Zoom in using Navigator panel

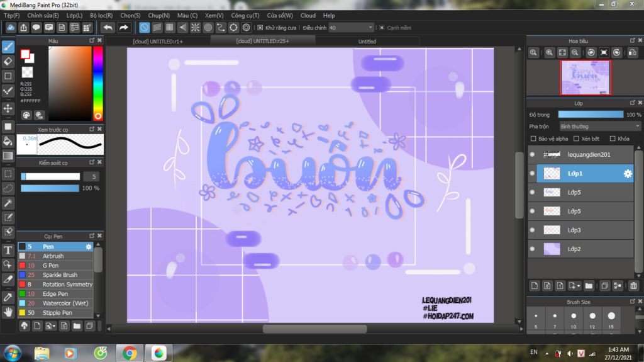pos(549,53)
